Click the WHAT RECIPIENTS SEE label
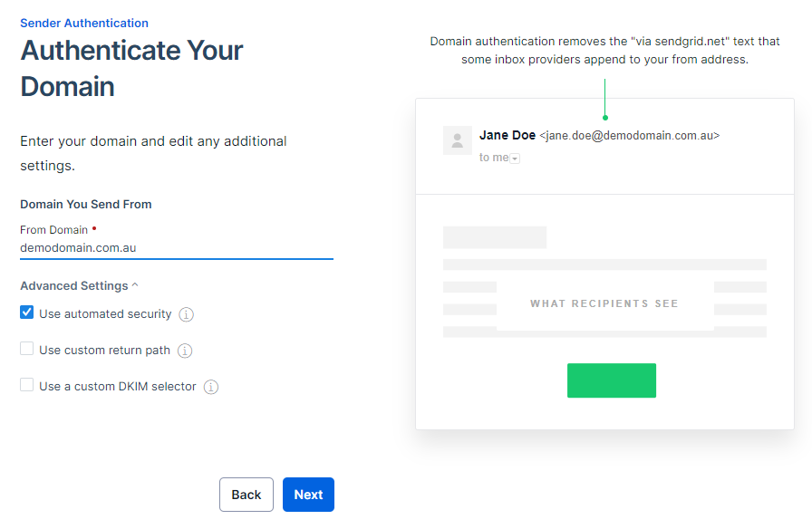This screenshot has height=529, width=812. pos(604,303)
